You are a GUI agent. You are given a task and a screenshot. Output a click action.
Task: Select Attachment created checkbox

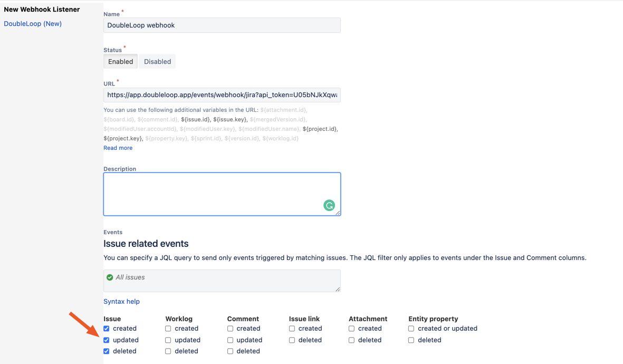coord(352,329)
